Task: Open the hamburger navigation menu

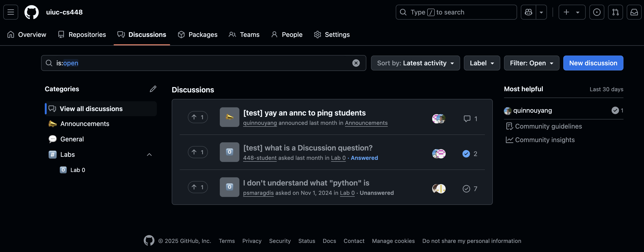Action: point(11,12)
